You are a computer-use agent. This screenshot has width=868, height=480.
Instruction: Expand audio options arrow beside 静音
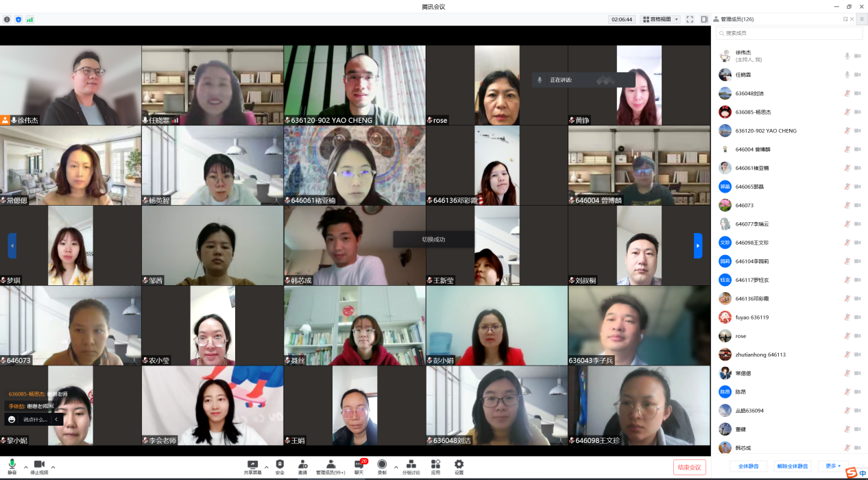[x=26, y=467]
